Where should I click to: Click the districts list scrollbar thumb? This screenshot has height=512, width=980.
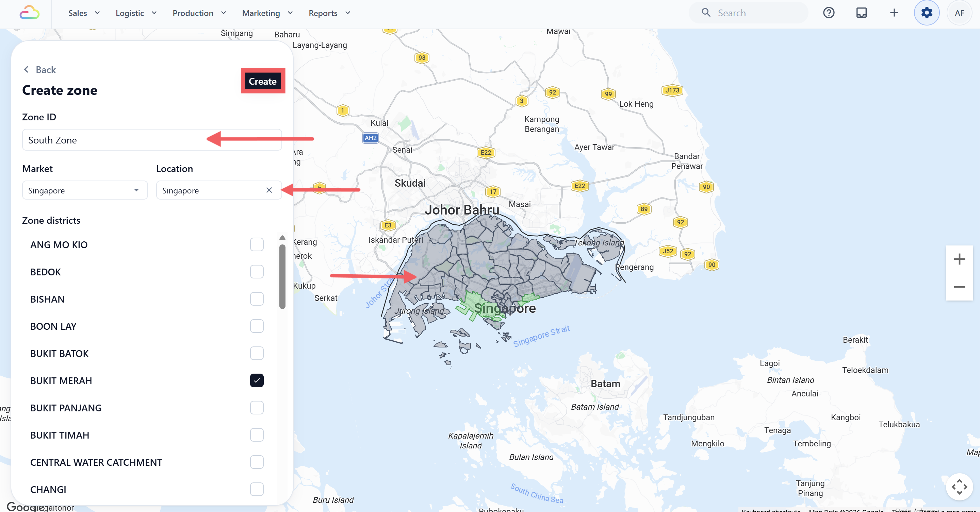coord(282,276)
